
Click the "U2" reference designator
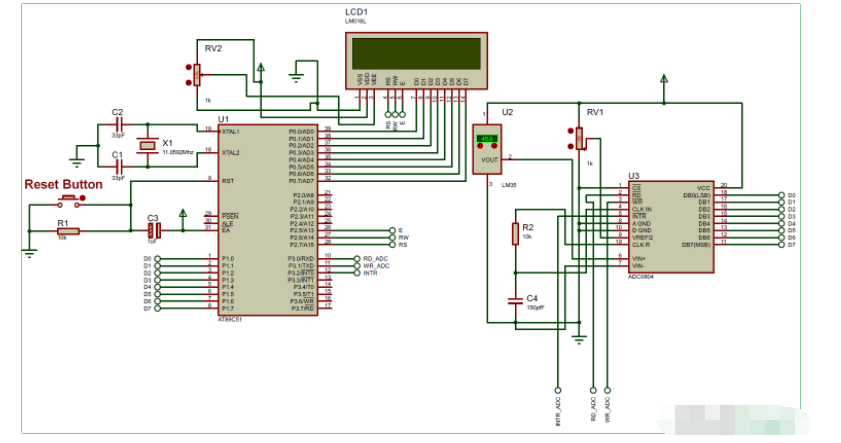point(507,112)
